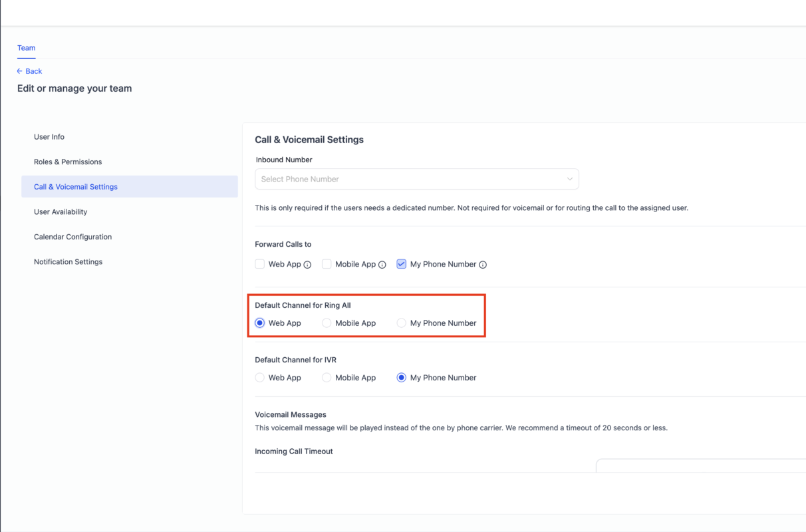806x532 pixels.
Task: Enable the Web App forward calls checkbox
Action: point(260,264)
